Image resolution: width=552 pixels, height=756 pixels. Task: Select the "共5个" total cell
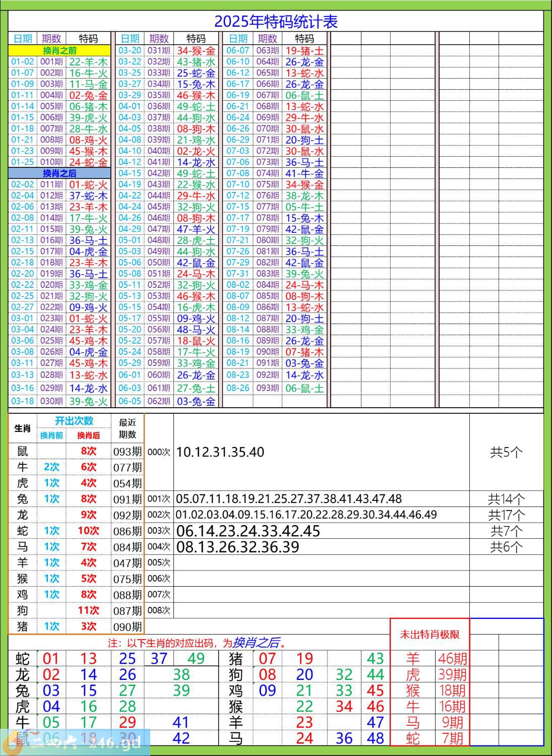[507, 452]
